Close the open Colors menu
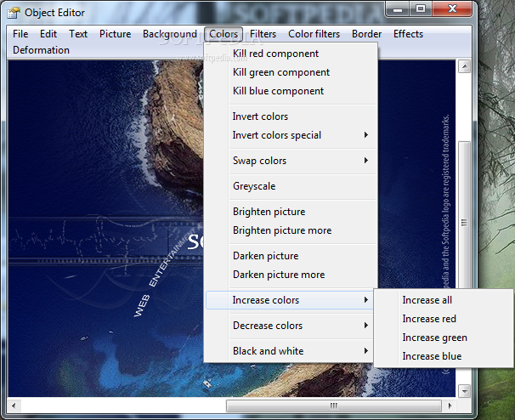515x420 pixels. click(224, 34)
